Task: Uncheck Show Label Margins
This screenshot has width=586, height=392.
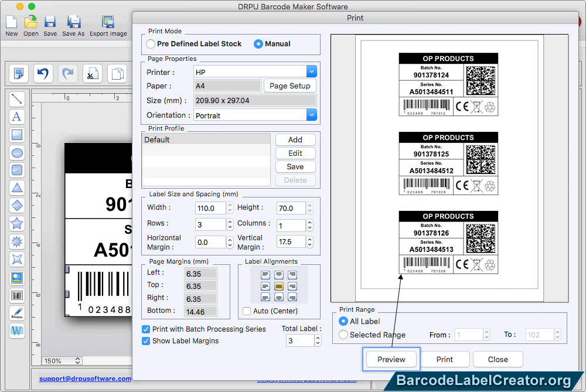Action: click(x=146, y=341)
